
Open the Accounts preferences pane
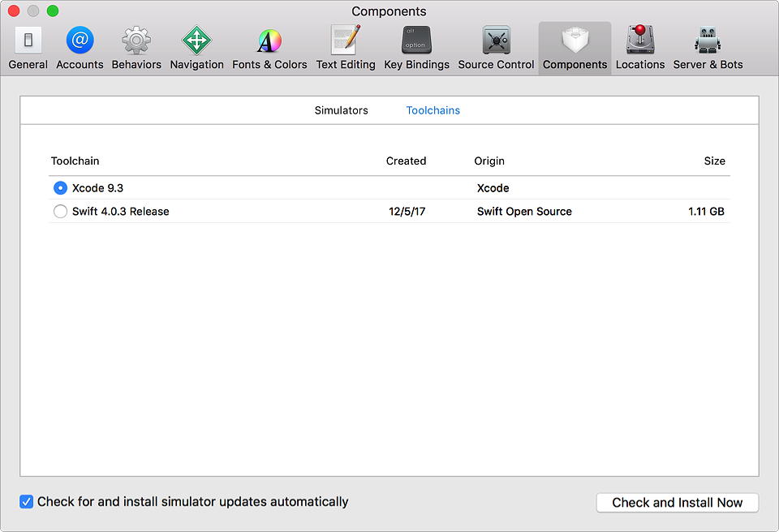pyautogui.click(x=80, y=48)
